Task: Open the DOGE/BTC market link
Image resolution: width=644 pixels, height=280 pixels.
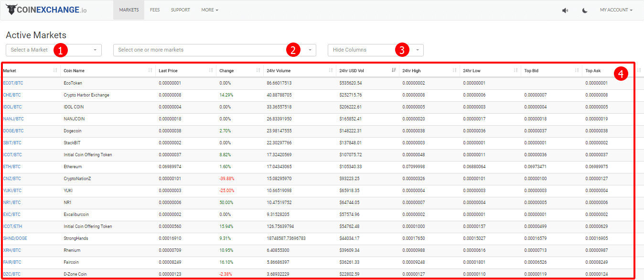Action: point(13,131)
